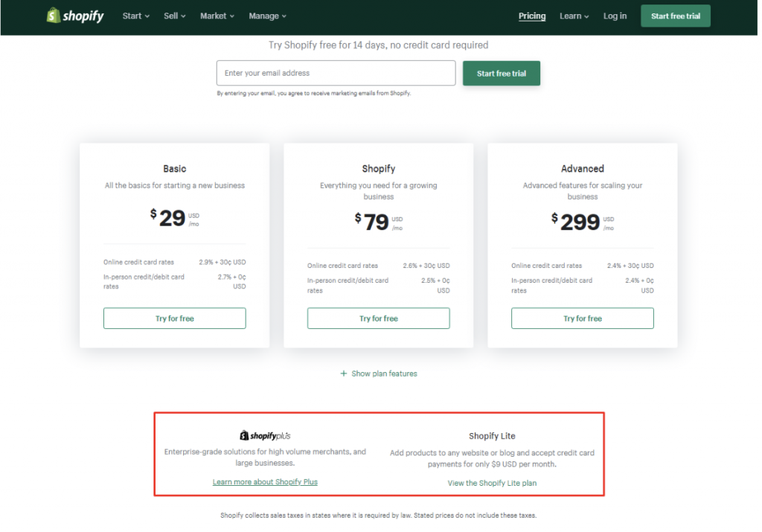This screenshot has width=762, height=532.
Task: Go to the Pricing page link
Action: 531,16
